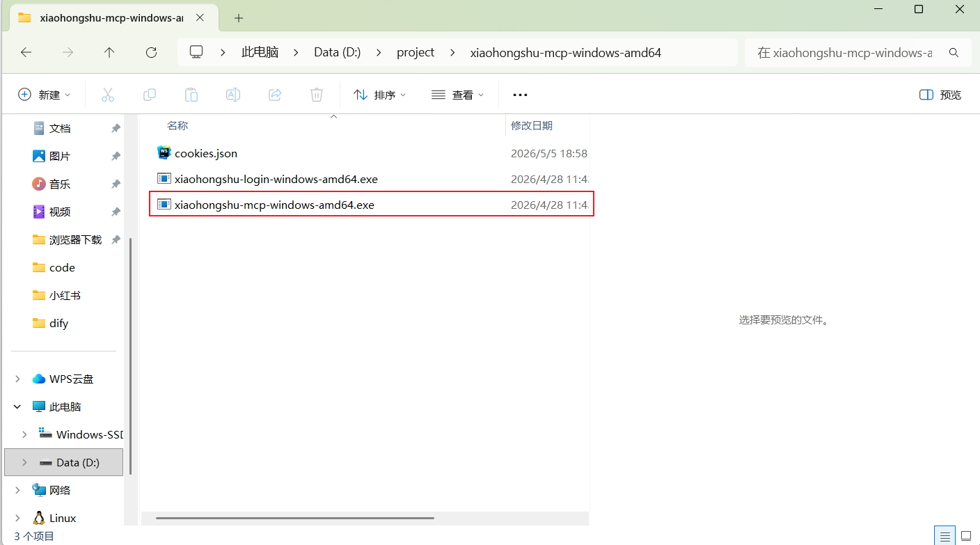
Task: Click the sidebar vertical scrollbar
Action: click(131, 355)
